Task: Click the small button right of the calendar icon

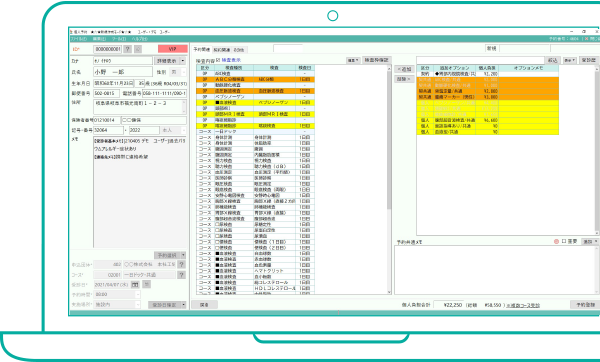Action: click(146, 285)
